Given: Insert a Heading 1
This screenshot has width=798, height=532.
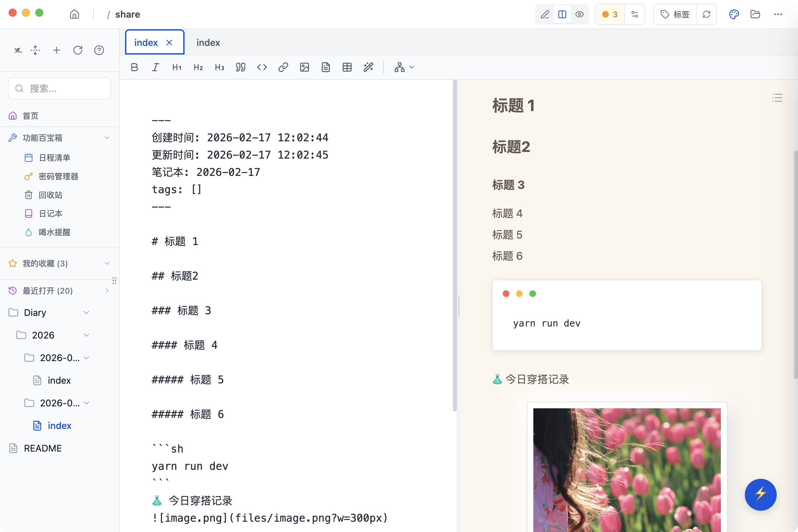Looking at the screenshot, I should point(177,67).
